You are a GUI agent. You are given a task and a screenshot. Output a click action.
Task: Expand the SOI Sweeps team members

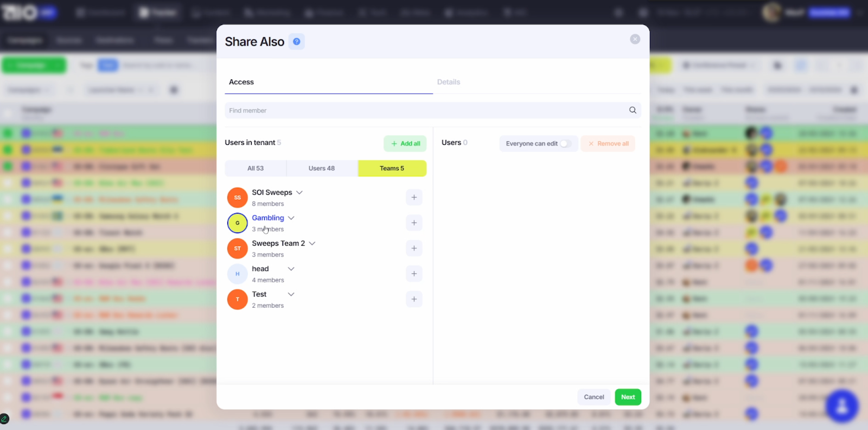(x=299, y=193)
